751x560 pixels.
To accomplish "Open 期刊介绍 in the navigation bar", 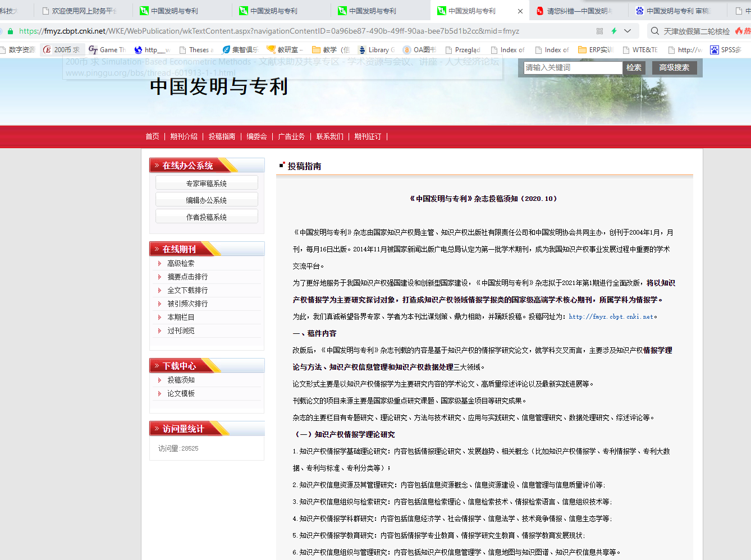I will pos(184,136).
